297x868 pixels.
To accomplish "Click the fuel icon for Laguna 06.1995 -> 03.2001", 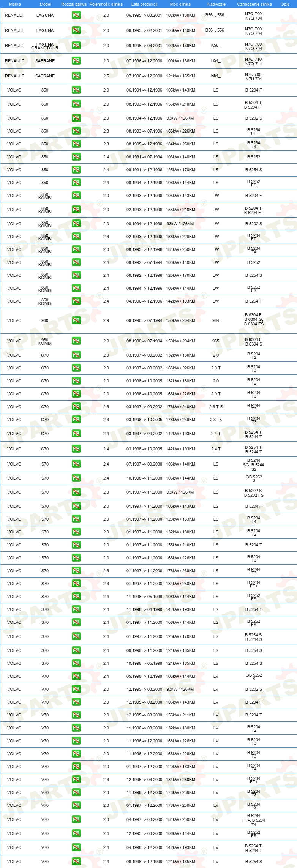I will [x=76, y=15].
